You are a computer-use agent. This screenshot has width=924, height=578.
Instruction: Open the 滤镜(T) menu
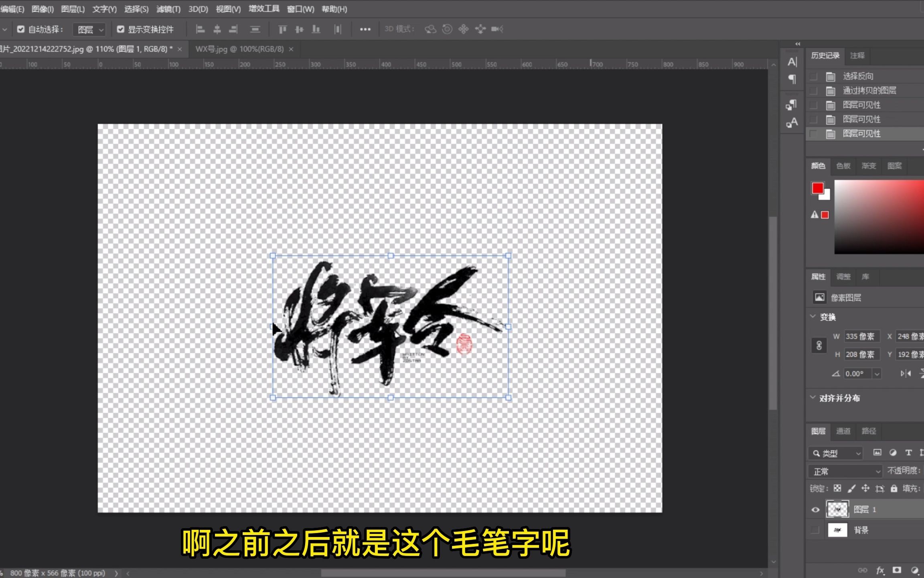click(168, 9)
